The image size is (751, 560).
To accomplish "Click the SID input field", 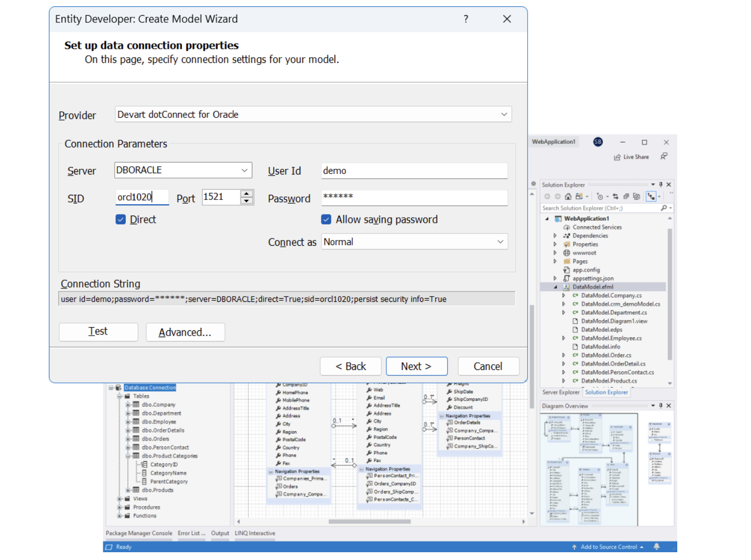I will [141, 197].
